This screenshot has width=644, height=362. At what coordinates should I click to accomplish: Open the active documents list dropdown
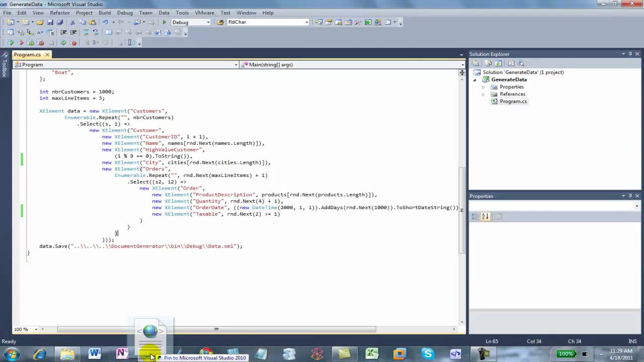[x=461, y=54]
